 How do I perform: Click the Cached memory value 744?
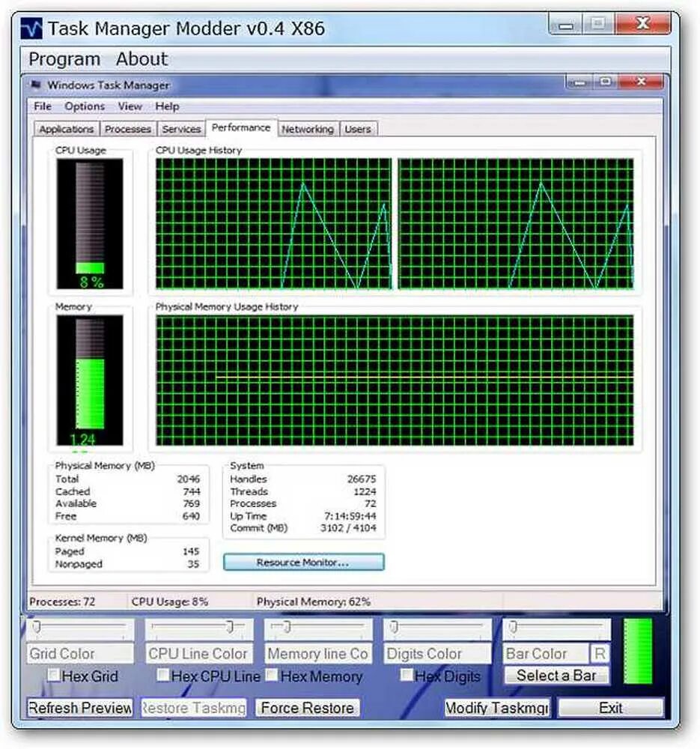192,491
